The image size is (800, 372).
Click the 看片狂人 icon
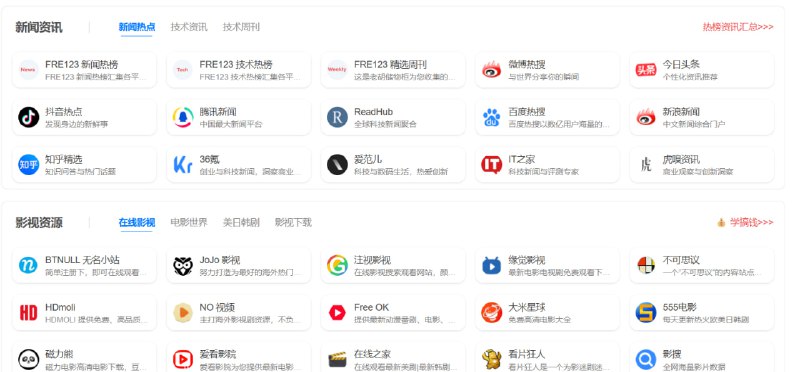pyautogui.click(x=491, y=359)
